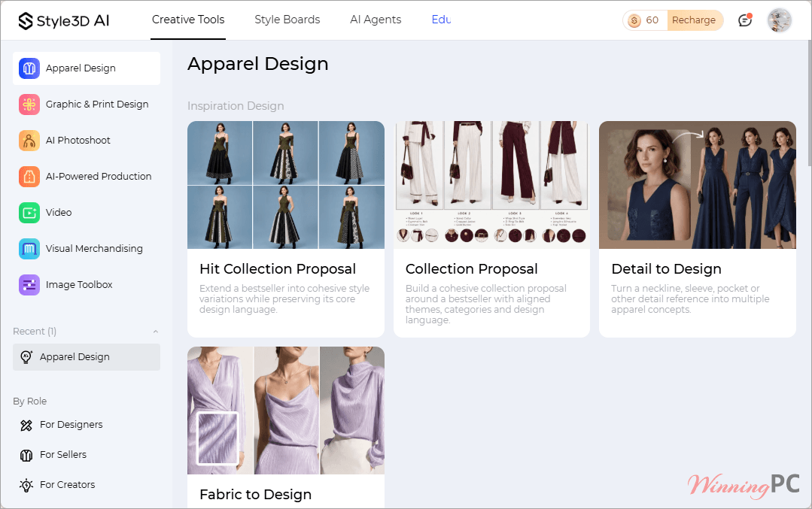Select the AI Photoshoot icon
Image resolution: width=812 pixels, height=509 pixels.
pos(29,141)
